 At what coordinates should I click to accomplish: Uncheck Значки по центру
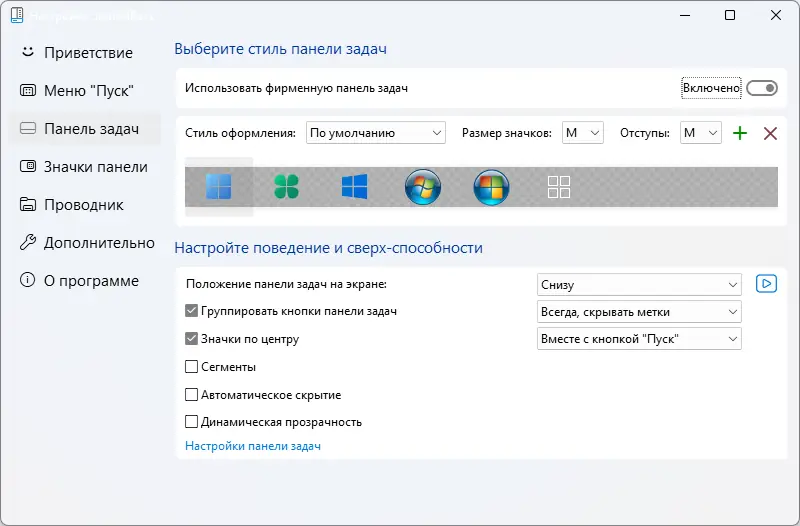191,338
